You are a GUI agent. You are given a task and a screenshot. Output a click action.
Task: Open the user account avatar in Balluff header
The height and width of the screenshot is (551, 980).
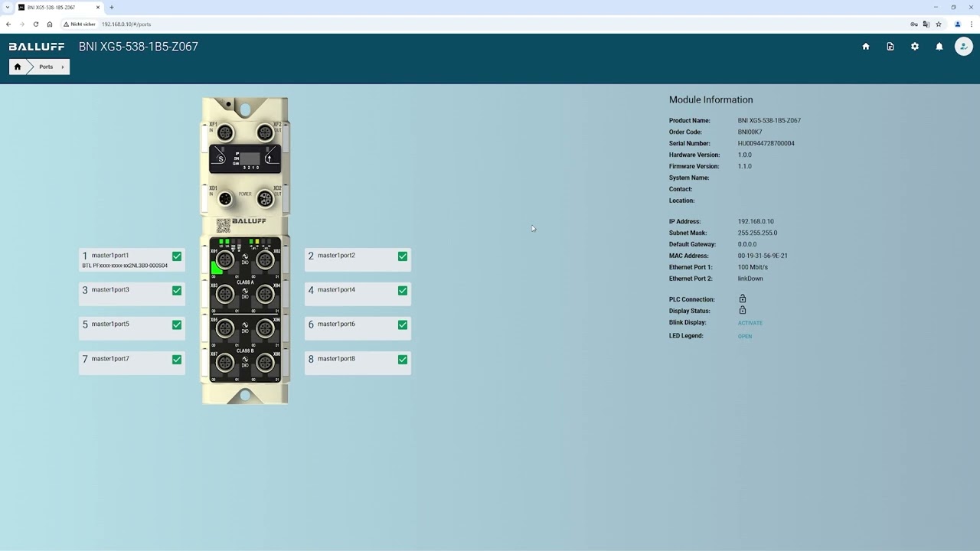point(964,47)
